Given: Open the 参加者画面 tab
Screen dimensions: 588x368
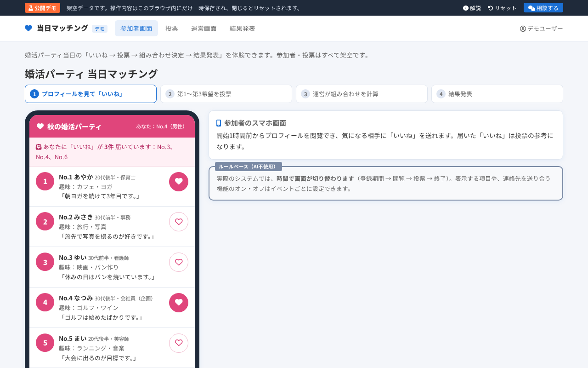Looking at the screenshot, I should pyautogui.click(x=136, y=29).
